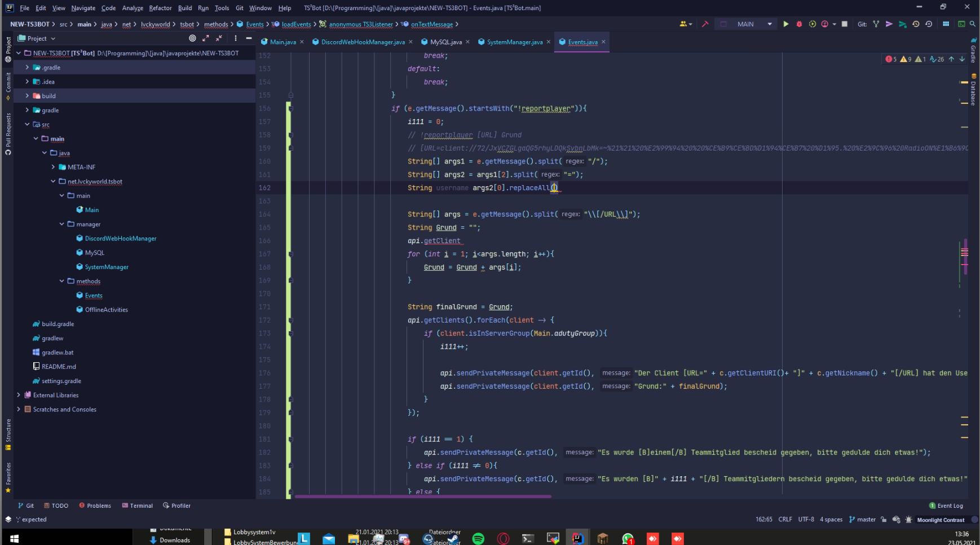Collapse the methods package in the project tree

(x=62, y=281)
